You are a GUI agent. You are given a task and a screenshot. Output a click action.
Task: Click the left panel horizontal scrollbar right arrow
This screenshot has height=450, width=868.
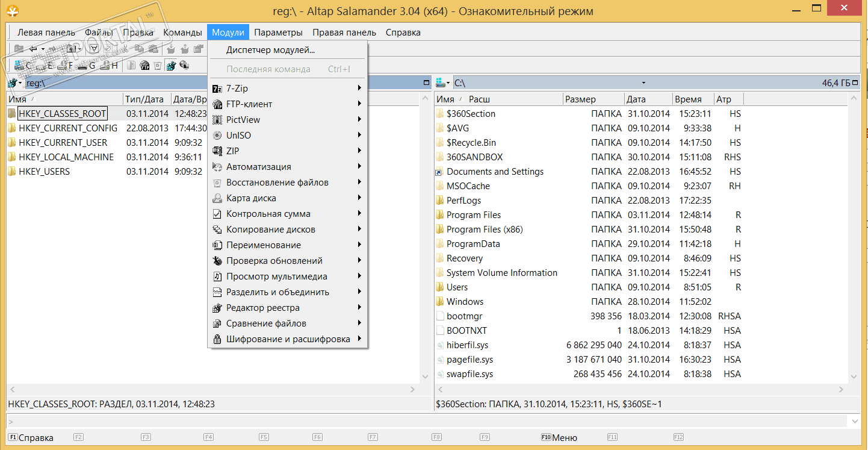412,390
